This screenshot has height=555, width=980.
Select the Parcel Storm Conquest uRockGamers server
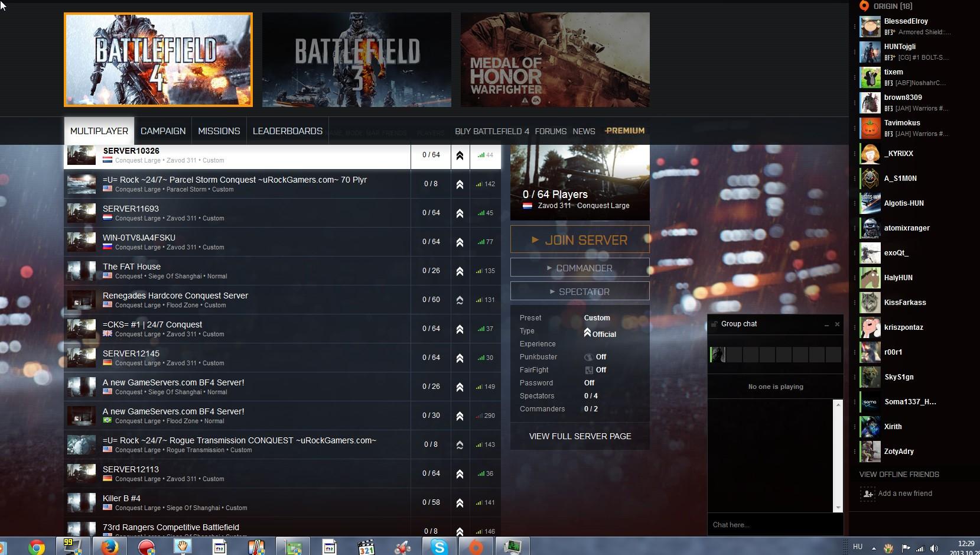[x=282, y=184]
